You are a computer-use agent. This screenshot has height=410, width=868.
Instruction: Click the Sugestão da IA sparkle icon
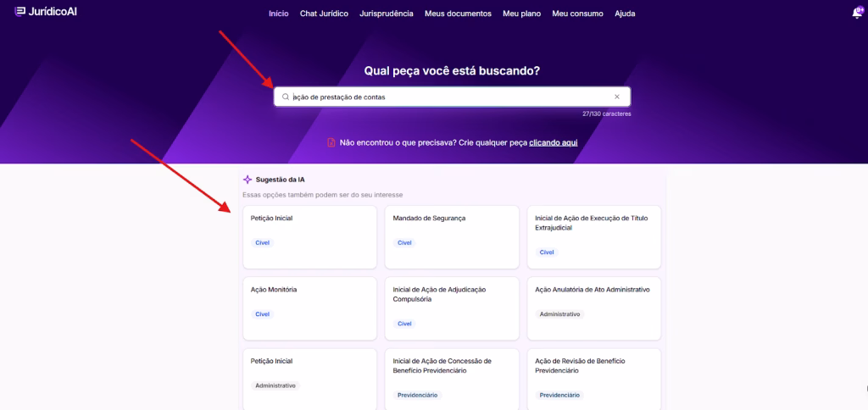tap(248, 180)
